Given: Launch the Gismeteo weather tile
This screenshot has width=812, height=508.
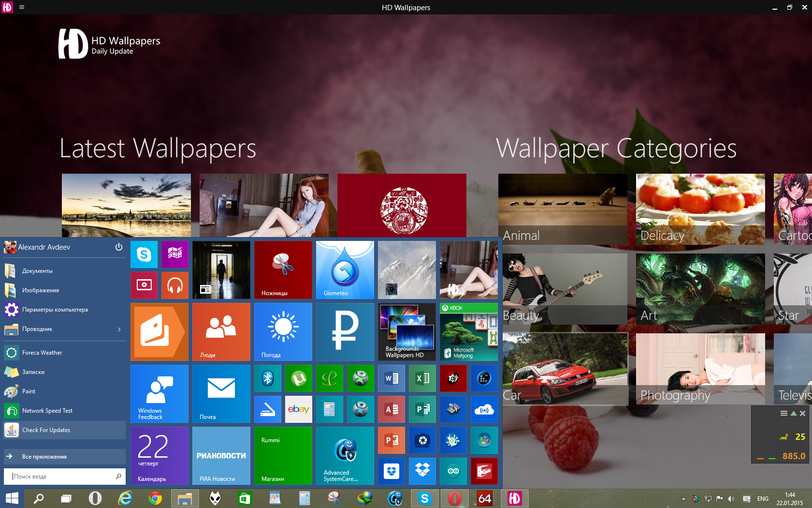Looking at the screenshot, I should click(345, 270).
